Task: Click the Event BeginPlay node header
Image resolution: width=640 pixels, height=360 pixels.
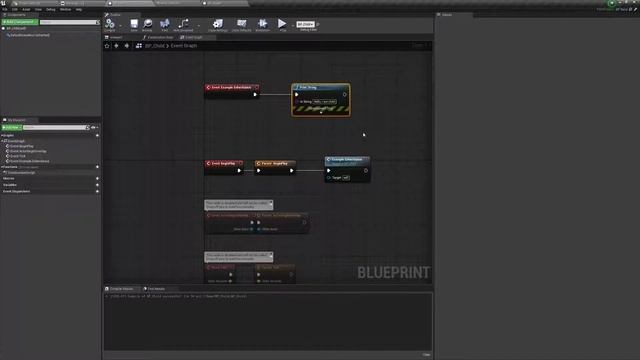Action: tap(224, 163)
